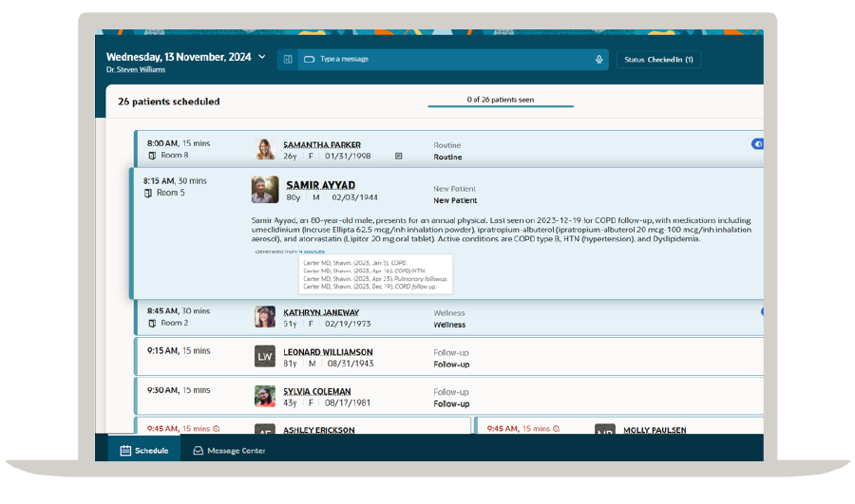The width and height of the screenshot is (855, 504).
Task: Click the microphone icon in message bar
Action: pos(598,60)
